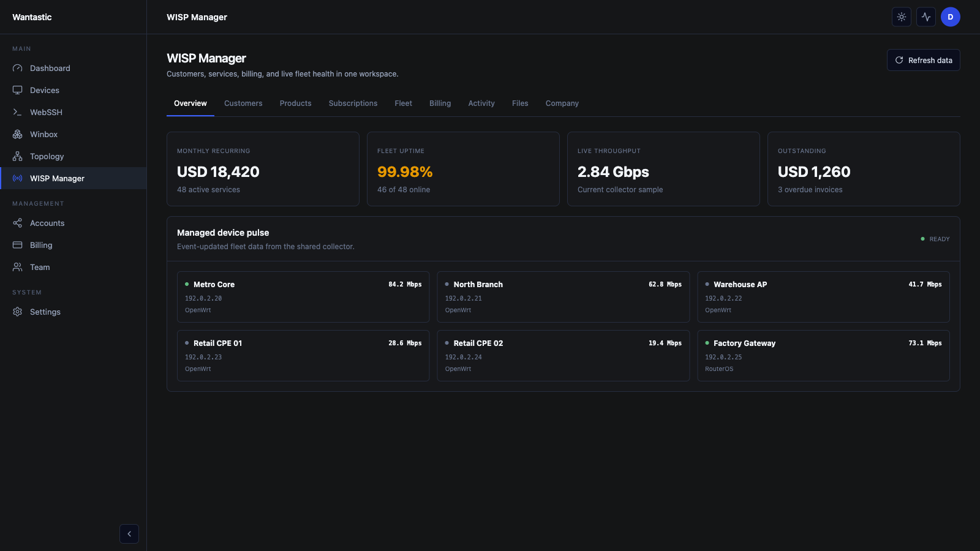Click the Devices monitor icon
The image size is (980, 551).
point(17,90)
